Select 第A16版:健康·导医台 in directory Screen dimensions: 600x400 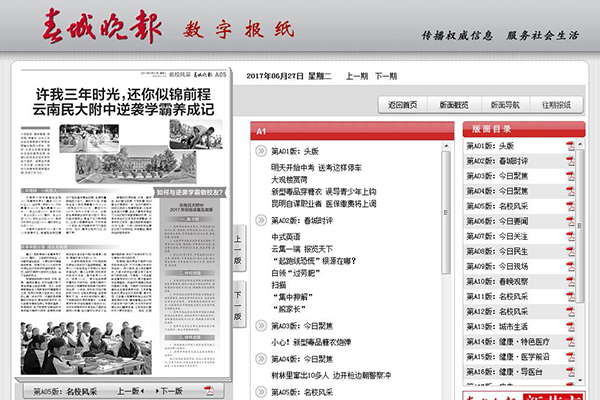504,372
